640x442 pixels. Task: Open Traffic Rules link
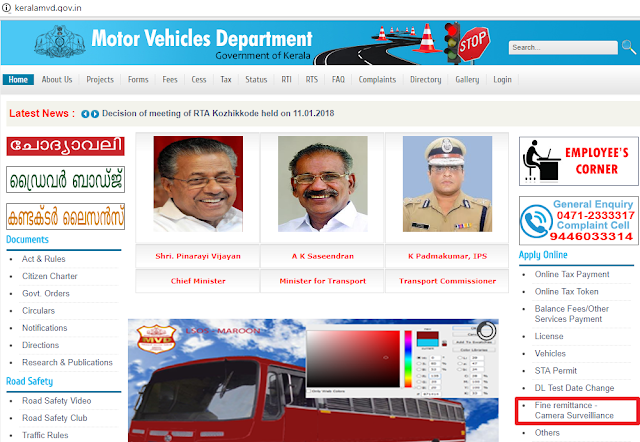pyautogui.click(x=45, y=435)
